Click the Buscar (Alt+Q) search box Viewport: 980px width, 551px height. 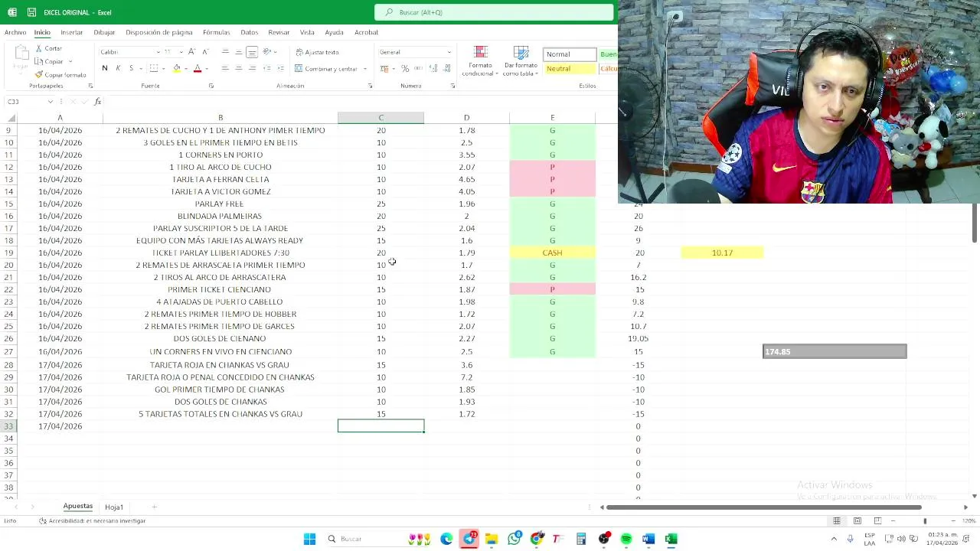point(494,12)
